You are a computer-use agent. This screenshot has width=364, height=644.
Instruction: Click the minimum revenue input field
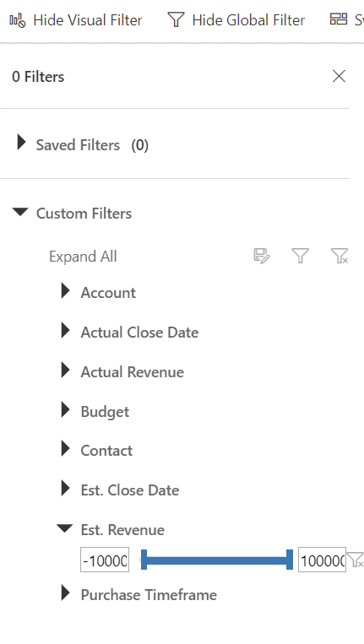pos(105,560)
